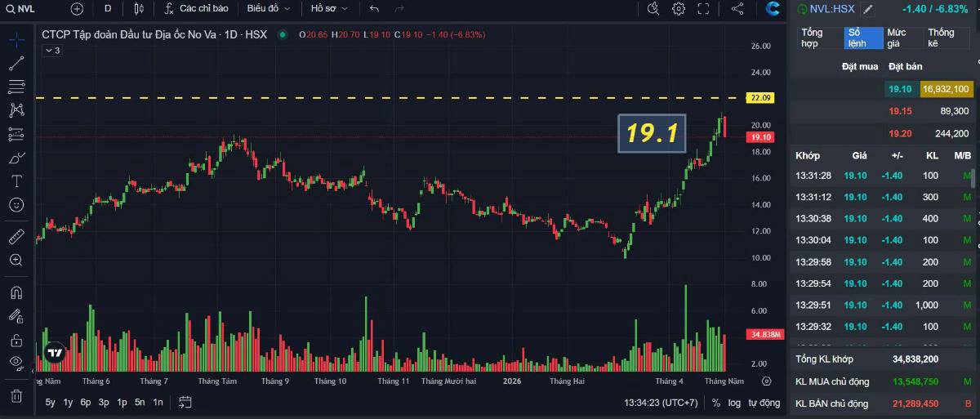Click ask price 19.20 in order book
Image resolution: width=980 pixels, height=419 pixels.
pos(900,133)
